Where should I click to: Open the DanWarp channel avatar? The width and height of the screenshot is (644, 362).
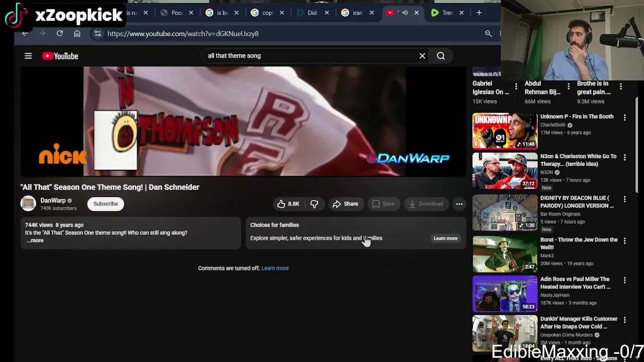[x=28, y=203]
